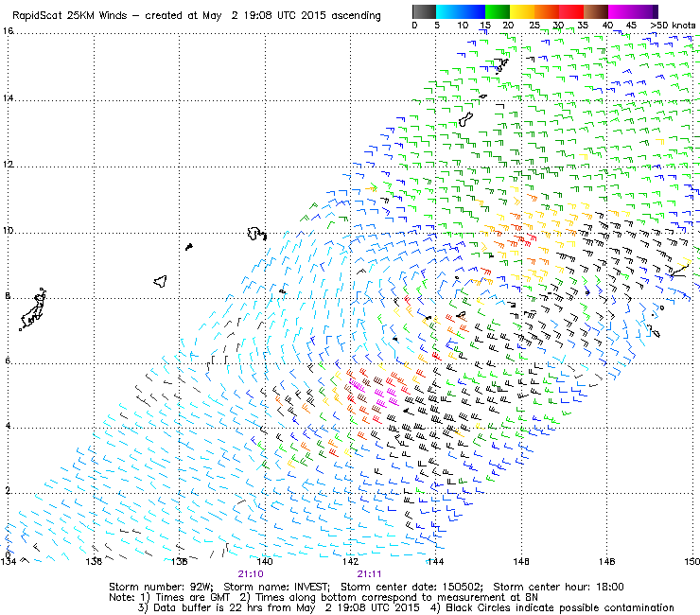Click the latitude label 10 on the left axis

click(8, 231)
